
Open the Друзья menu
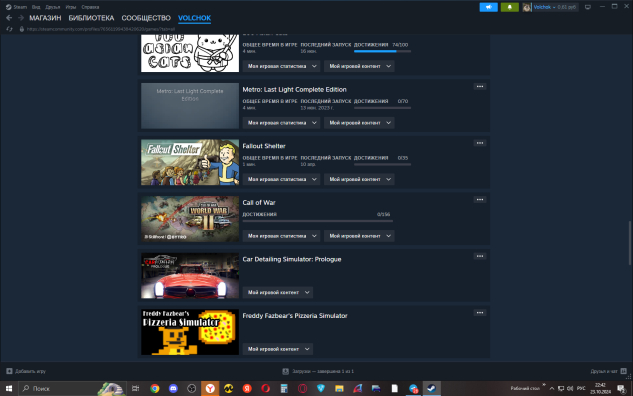coord(52,7)
